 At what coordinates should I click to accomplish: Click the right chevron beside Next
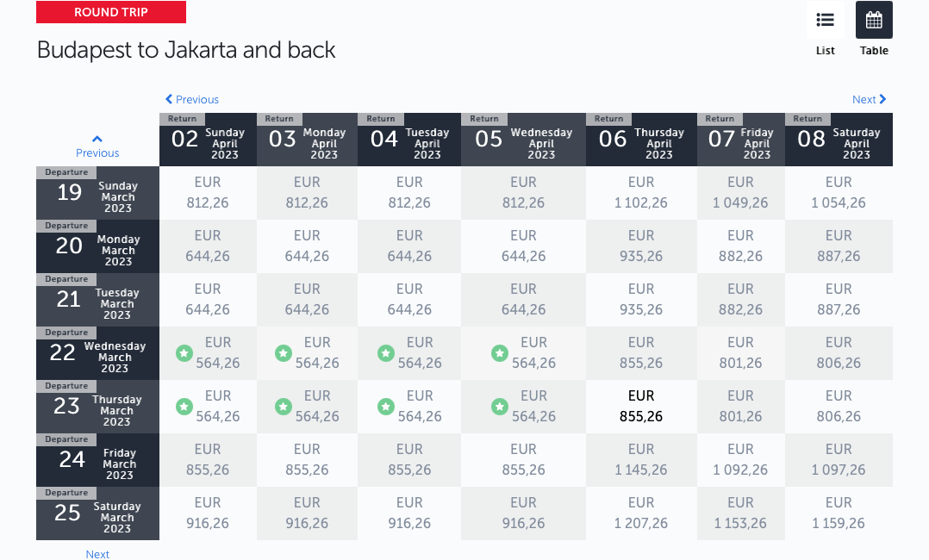[882, 99]
